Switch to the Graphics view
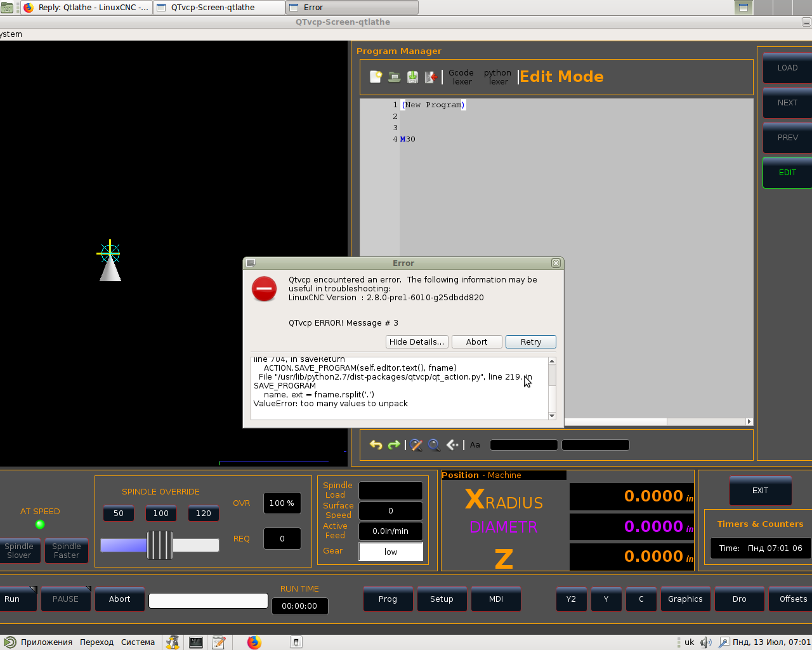 (686, 599)
